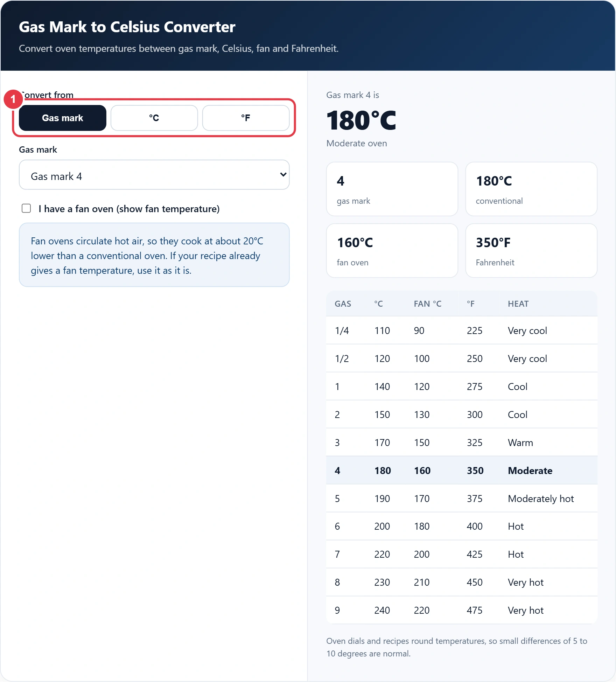Select the Gas mark conversion mode
This screenshot has width=616, height=682.
click(x=63, y=118)
